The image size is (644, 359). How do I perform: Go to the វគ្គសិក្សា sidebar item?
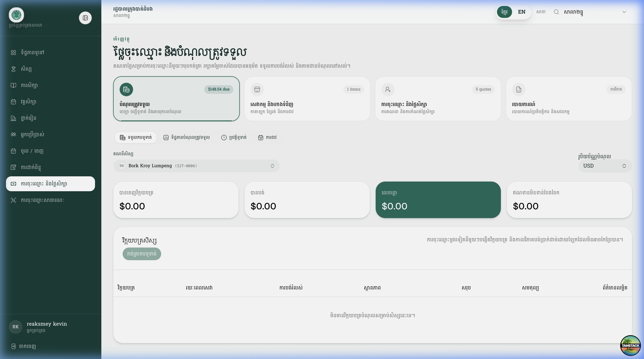[50, 102]
